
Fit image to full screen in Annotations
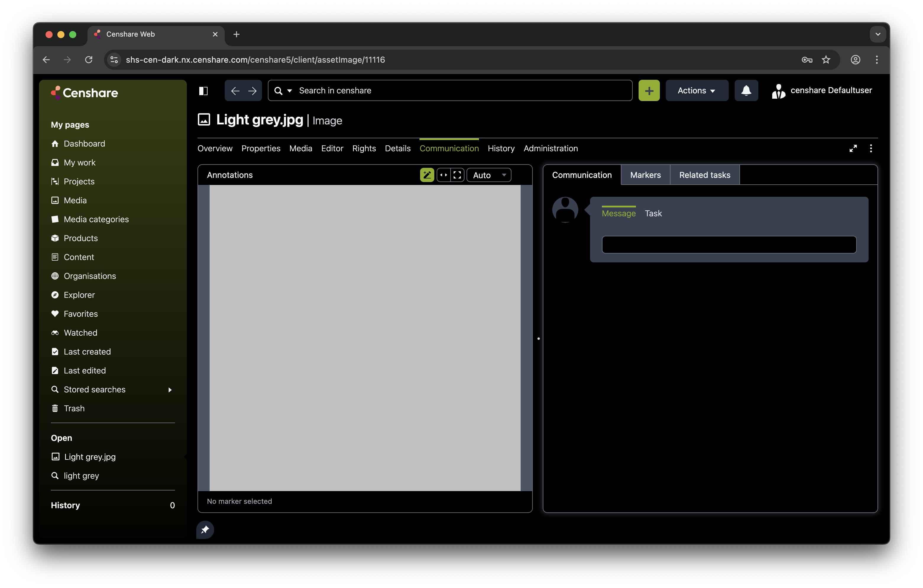(x=457, y=175)
